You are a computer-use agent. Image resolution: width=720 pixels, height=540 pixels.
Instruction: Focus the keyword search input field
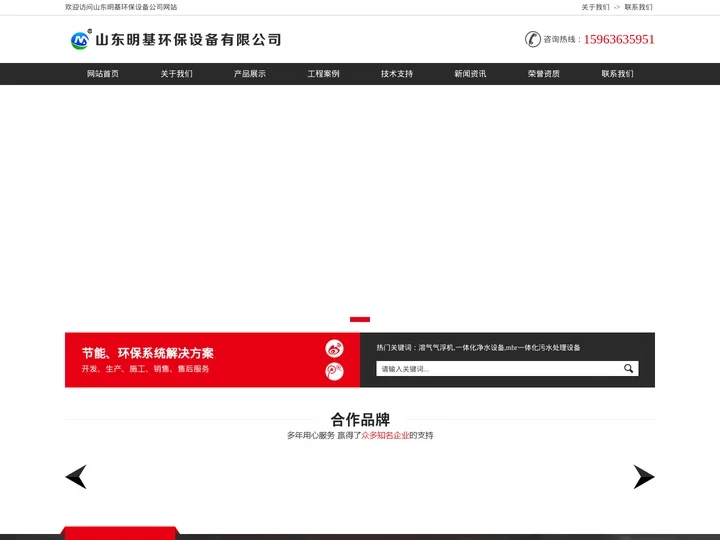pyautogui.click(x=497, y=369)
